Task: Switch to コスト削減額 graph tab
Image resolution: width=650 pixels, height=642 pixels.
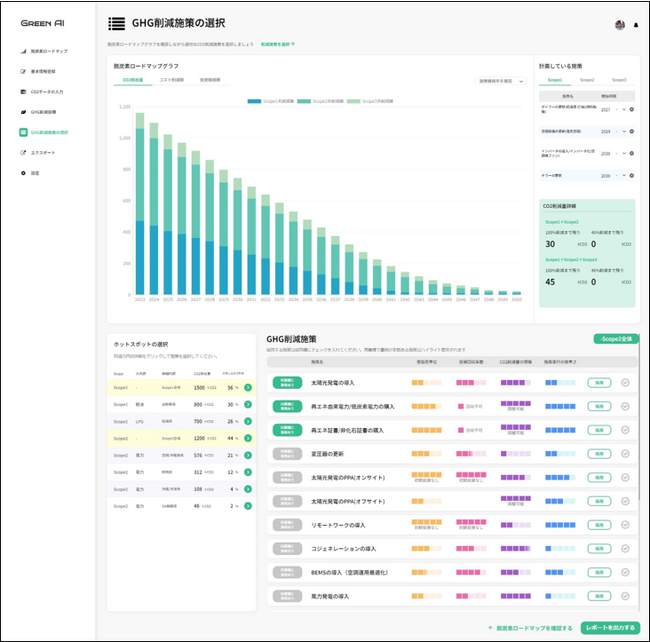Action: click(171, 79)
